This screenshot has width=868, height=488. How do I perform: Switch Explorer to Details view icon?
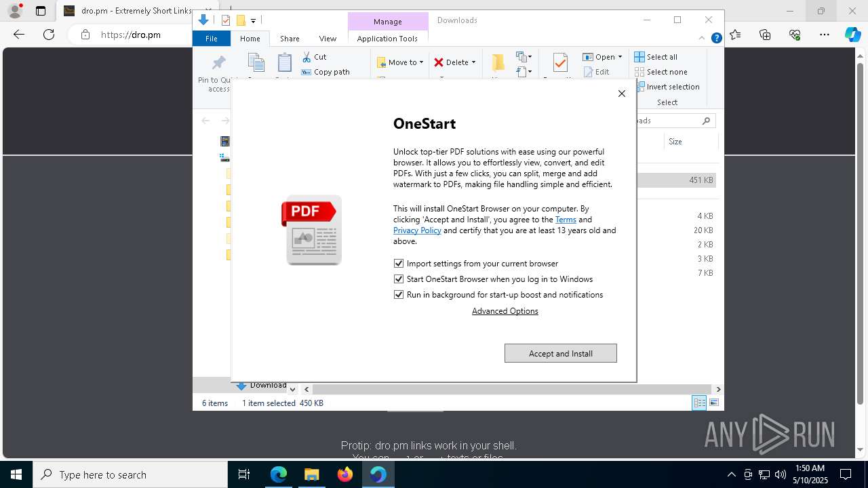click(699, 403)
